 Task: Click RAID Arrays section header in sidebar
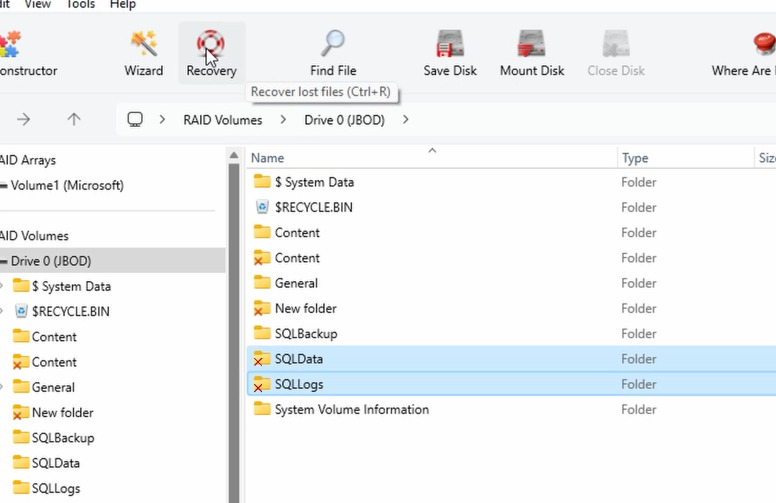click(x=28, y=160)
